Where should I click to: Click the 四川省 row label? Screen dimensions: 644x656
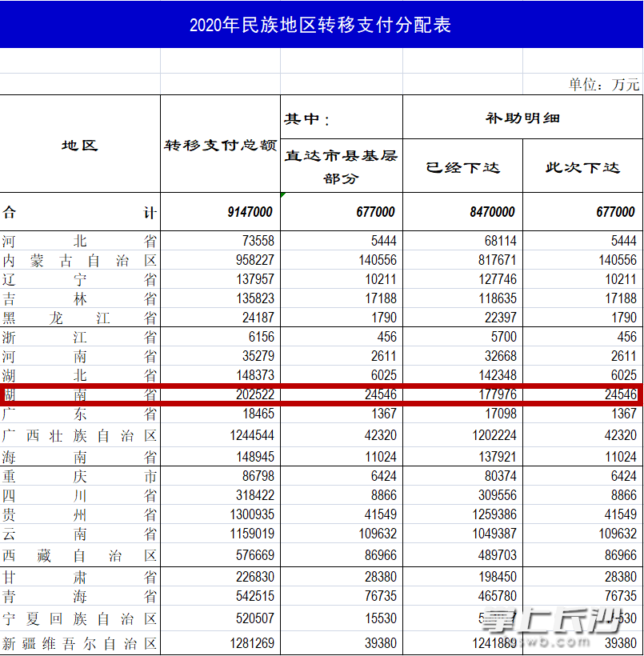[x=80, y=495]
